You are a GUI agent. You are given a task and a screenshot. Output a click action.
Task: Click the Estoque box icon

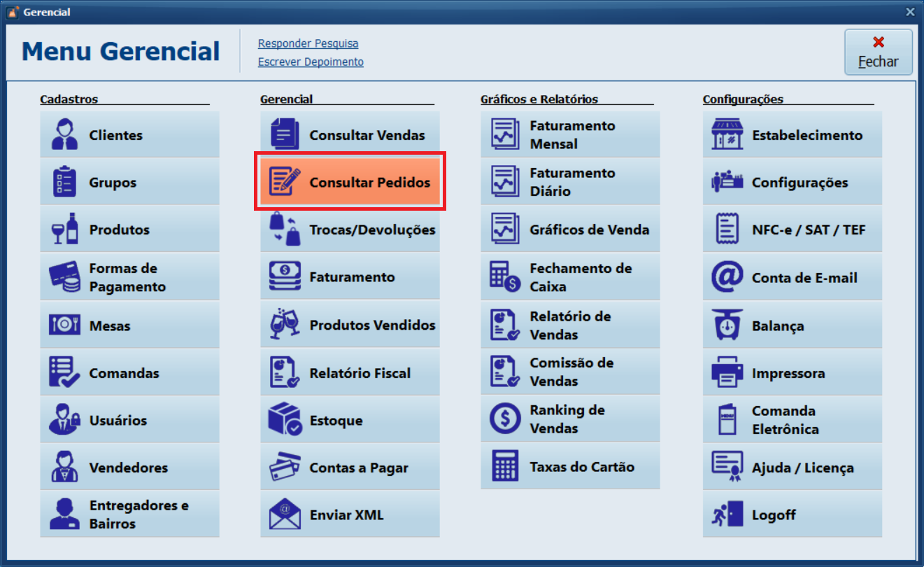tap(285, 420)
